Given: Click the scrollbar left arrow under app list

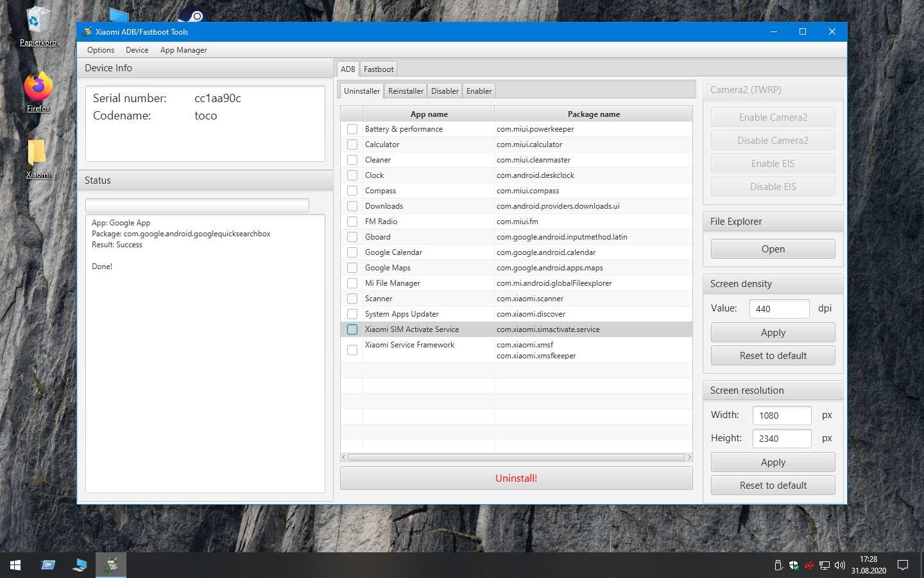Looking at the screenshot, I should pos(344,457).
